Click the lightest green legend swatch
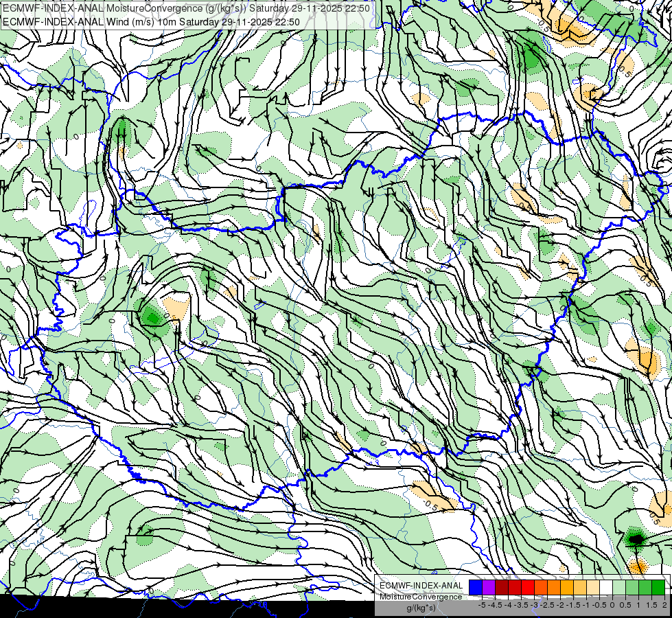 click(619, 587)
